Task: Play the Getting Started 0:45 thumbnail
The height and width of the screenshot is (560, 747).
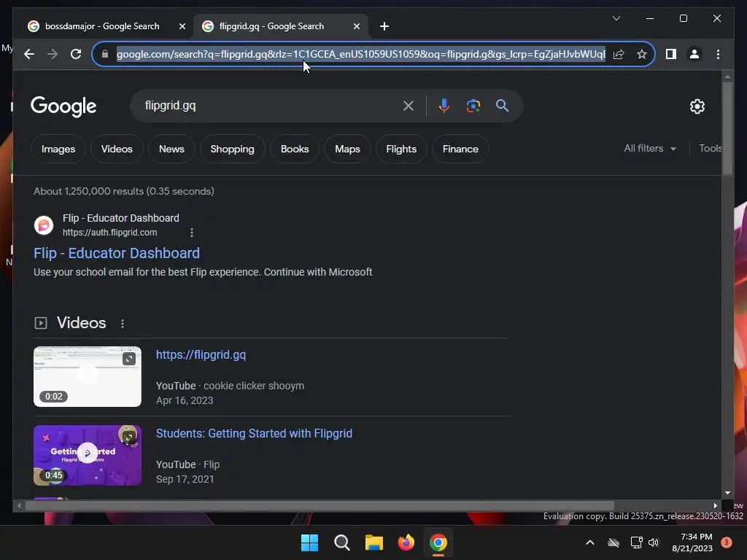Action: (88, 455)
